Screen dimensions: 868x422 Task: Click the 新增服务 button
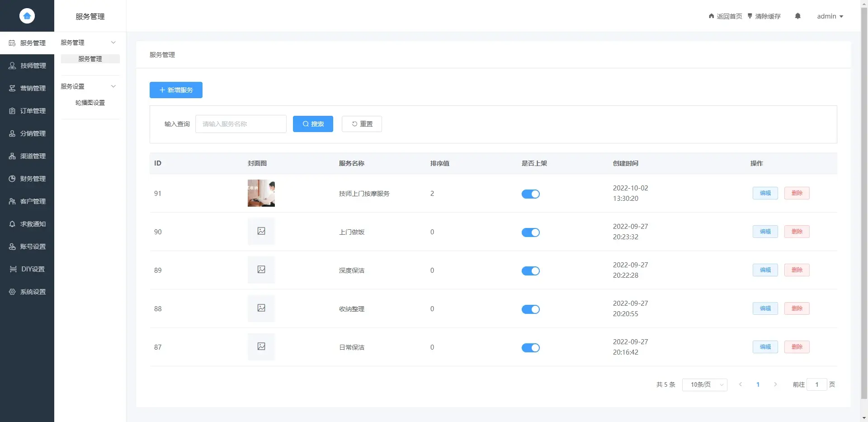tap(176, 90)
